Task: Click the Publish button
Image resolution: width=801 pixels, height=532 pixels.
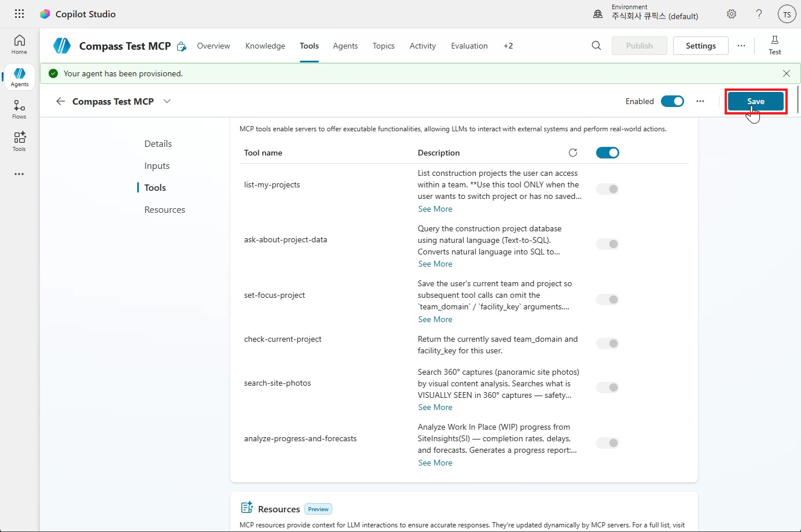Action: coord(640,46)
